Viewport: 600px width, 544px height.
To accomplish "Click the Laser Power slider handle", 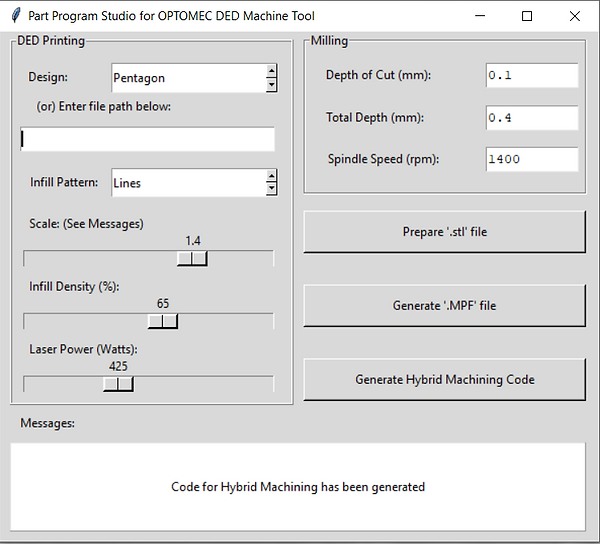I will pyautogui.click(x=118, y=384).
